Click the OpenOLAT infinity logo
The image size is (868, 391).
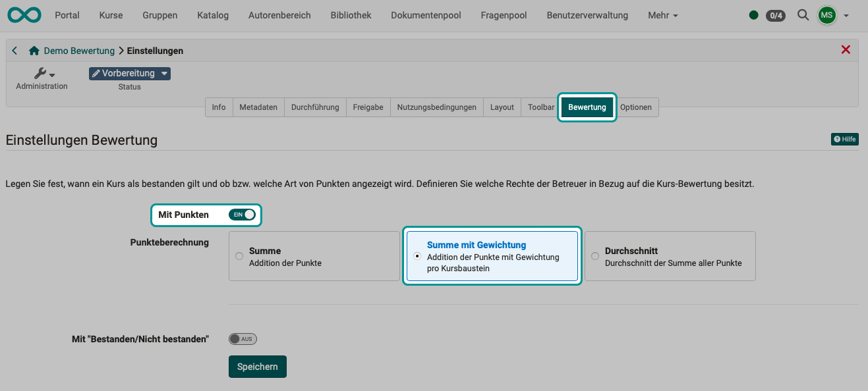coord(24,14)
